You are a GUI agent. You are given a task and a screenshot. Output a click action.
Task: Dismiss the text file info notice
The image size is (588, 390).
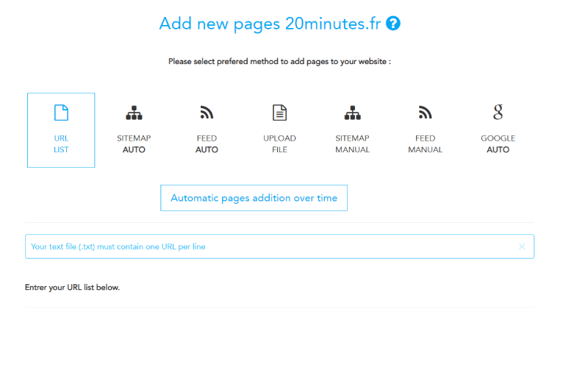522,247
